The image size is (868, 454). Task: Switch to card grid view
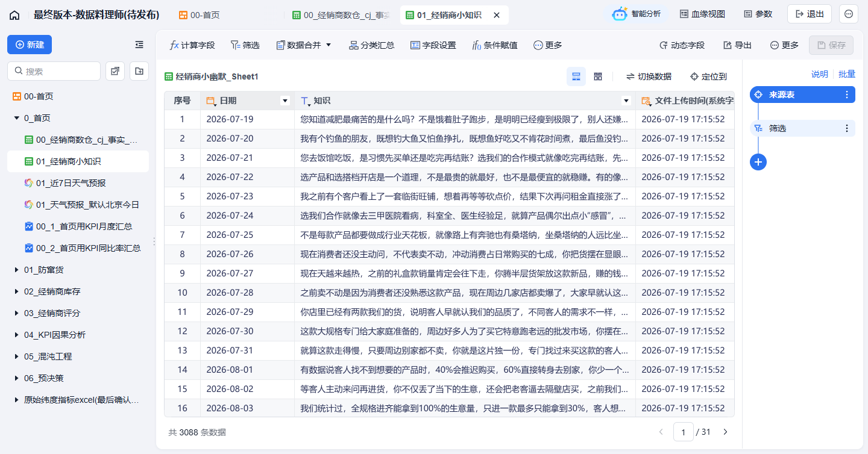pyautogui.click(x=598, y=76)
